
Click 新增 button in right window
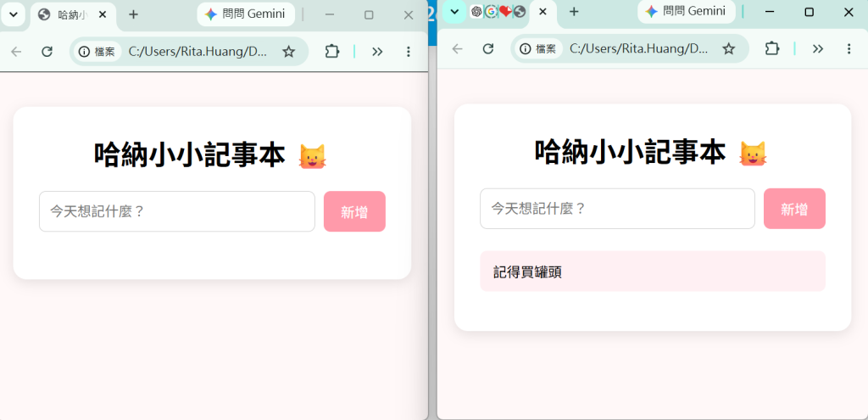[x=794, y=209]
